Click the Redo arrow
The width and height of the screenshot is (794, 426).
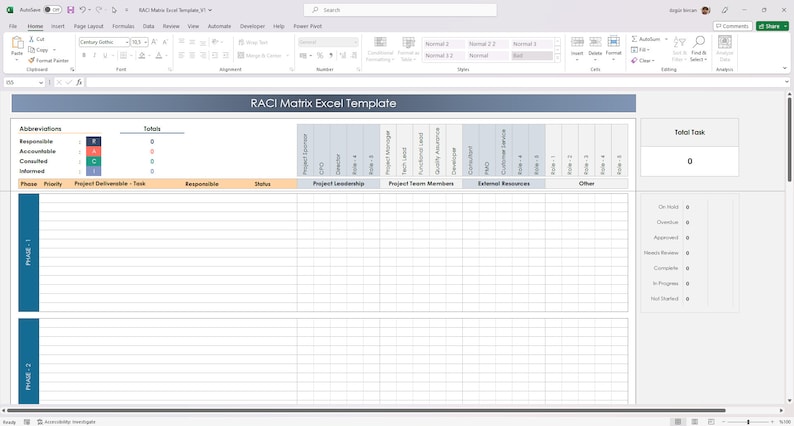pos(99,10)
